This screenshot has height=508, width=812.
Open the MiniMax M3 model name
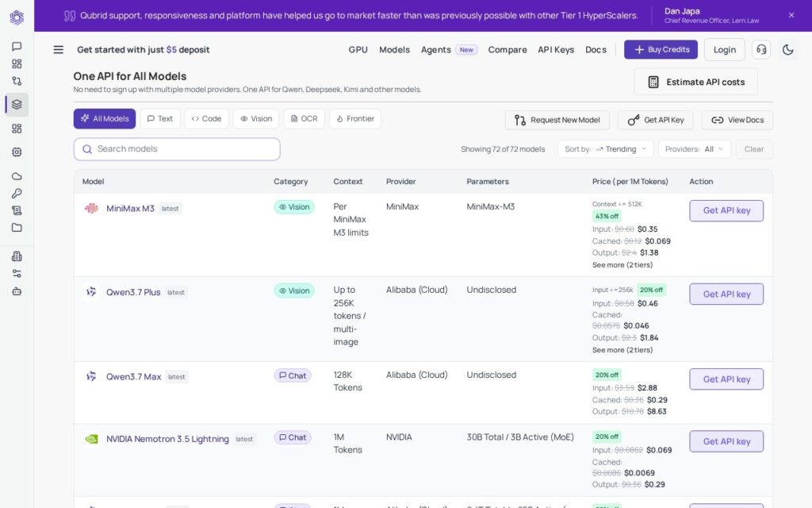point(131,209)
